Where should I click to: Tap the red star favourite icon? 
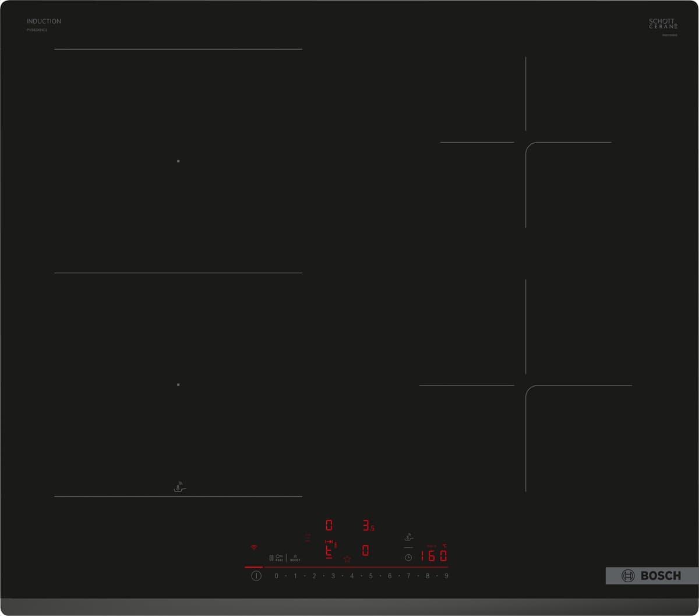point(347,559)
